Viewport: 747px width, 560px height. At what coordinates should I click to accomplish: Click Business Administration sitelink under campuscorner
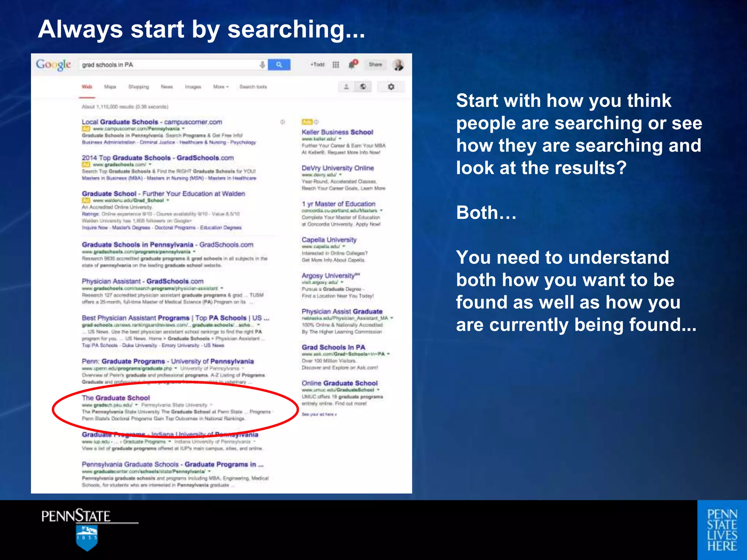[x=108, y=143]
